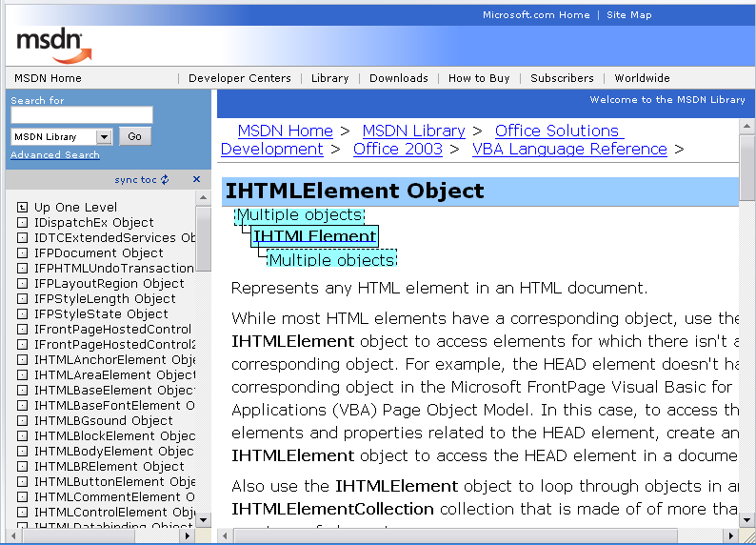Screen dimensions: 756x545
Task: Go to the Site Map link
Action: pyautogui.click(x=628, y=15)
